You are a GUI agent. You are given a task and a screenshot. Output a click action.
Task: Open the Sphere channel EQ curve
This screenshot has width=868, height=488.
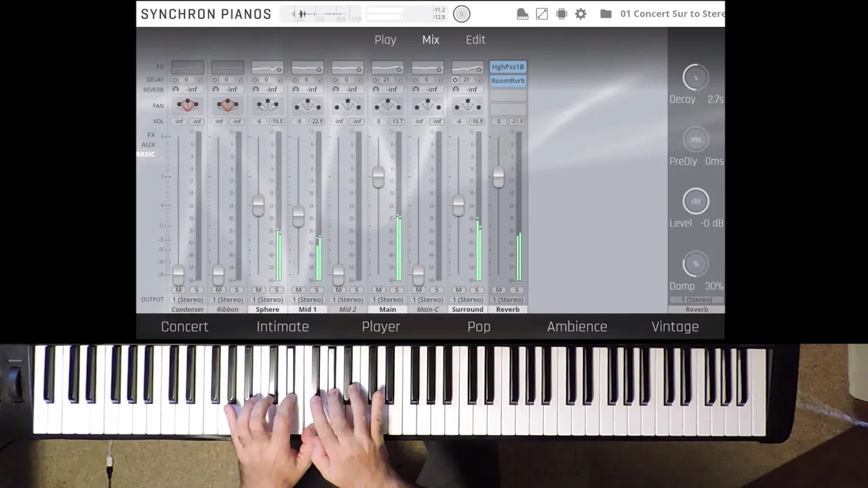(267, 67)
